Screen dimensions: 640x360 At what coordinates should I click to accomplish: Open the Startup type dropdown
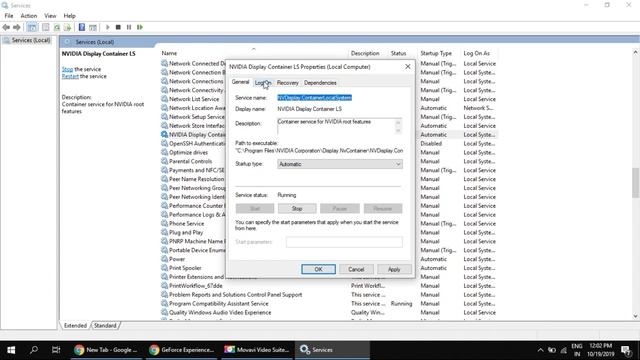[340, 164]
